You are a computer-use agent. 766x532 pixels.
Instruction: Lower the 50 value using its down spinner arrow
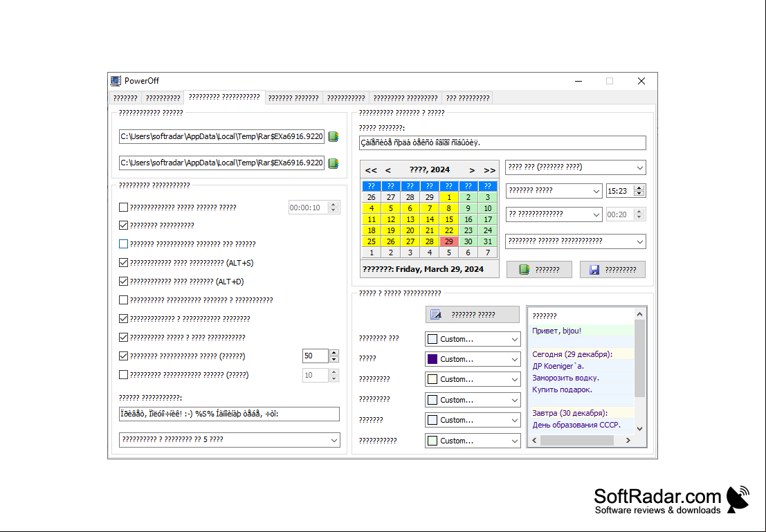tap(334, 359)
